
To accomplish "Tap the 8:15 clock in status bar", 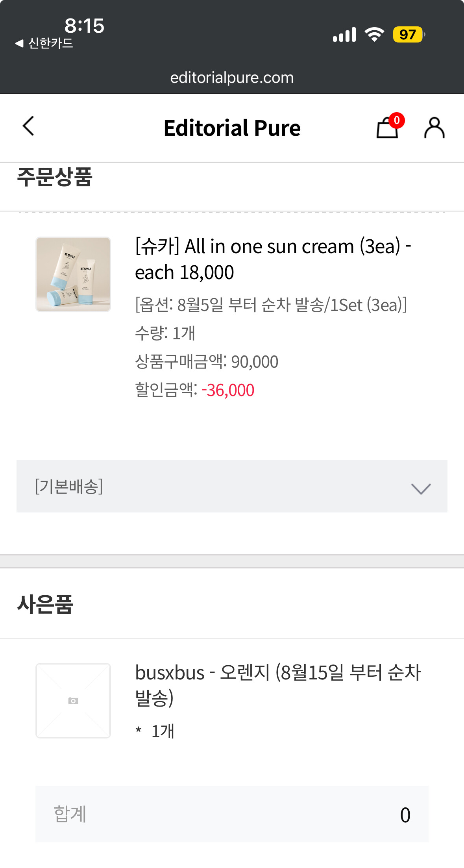I will click(84, 26).
